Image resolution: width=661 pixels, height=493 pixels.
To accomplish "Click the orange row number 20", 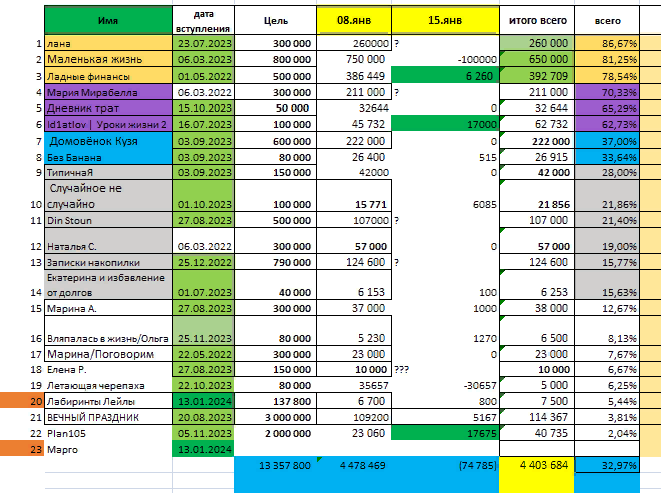I will [22, 401].
